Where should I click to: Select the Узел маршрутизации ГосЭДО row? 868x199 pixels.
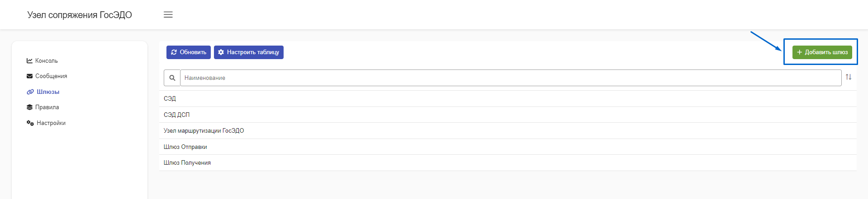click(x=508, y=131)
